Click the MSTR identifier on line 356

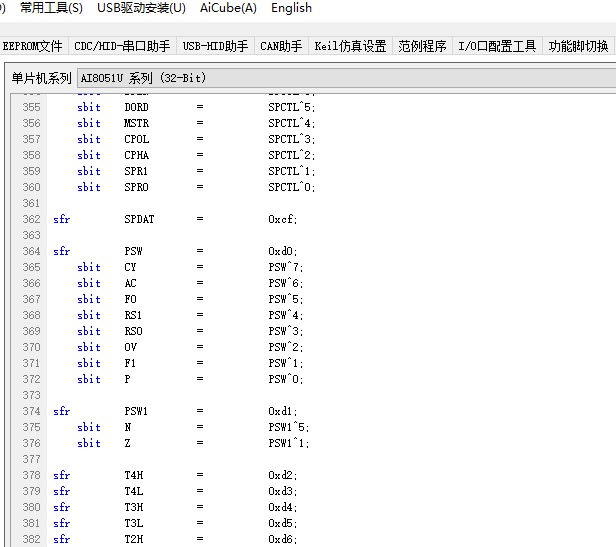[136, 123]
